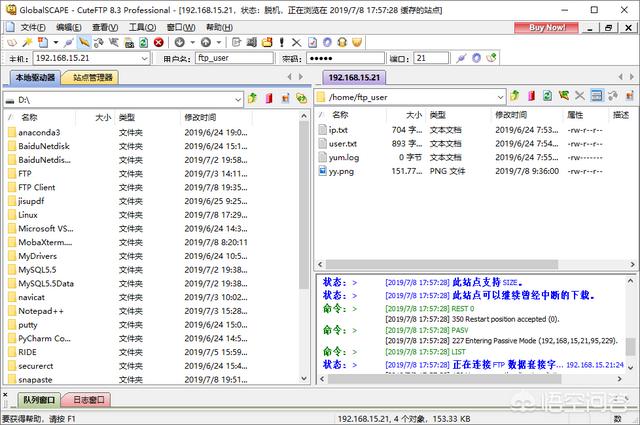The image size is (640, 425).
Task: Switch to the 站点管理器 tab
Action: click(92, 78)
